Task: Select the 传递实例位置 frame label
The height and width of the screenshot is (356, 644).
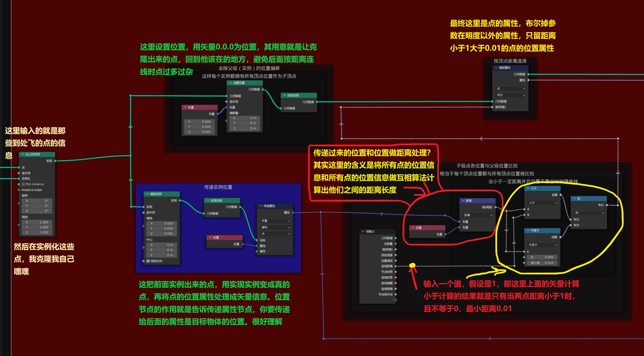Action: pos(218,187)
